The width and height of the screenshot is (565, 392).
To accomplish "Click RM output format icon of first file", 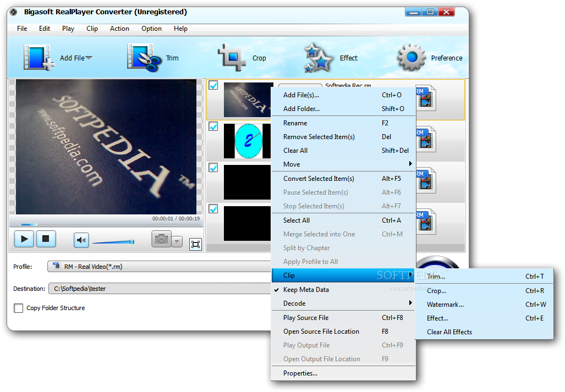I will click(x=426, y=98).
